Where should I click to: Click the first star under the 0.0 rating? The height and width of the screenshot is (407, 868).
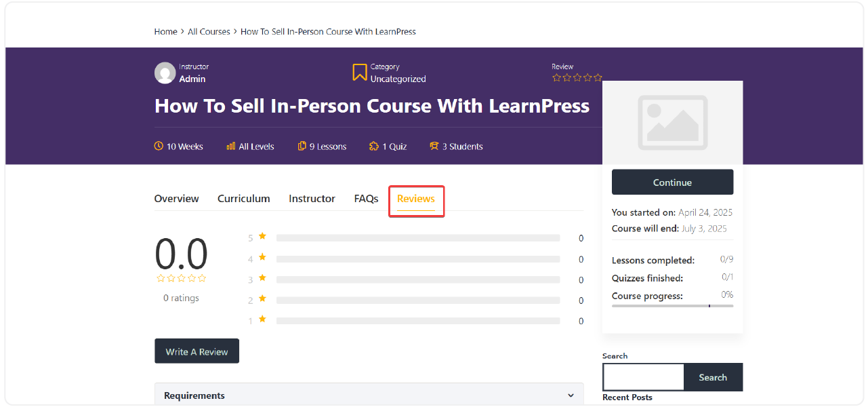pos(160,278)
